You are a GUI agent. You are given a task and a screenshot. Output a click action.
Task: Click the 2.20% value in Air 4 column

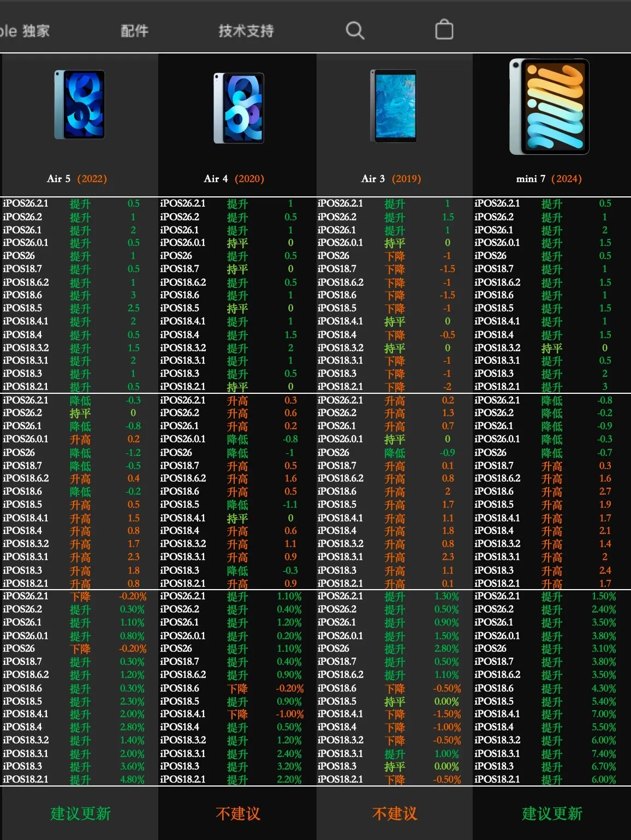289,779
